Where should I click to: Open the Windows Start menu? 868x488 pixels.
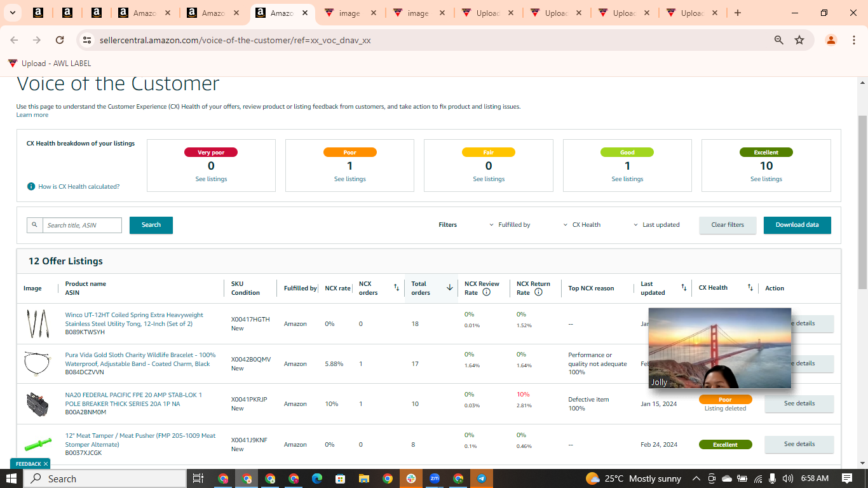pyautogui.click(x=11, y=478)
